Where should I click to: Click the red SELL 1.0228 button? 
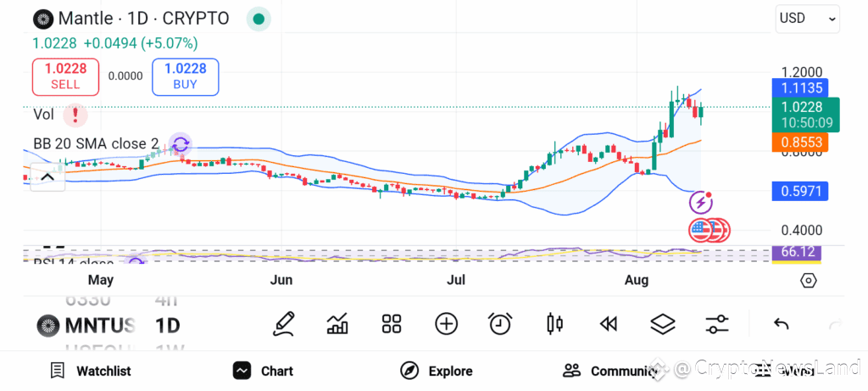click(65, 76)
